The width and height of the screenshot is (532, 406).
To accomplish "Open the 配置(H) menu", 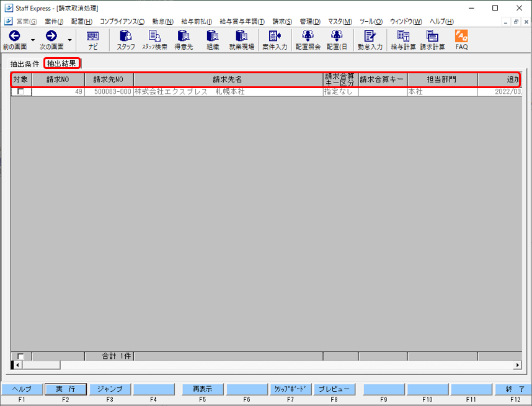I will [x=82, y=21].
